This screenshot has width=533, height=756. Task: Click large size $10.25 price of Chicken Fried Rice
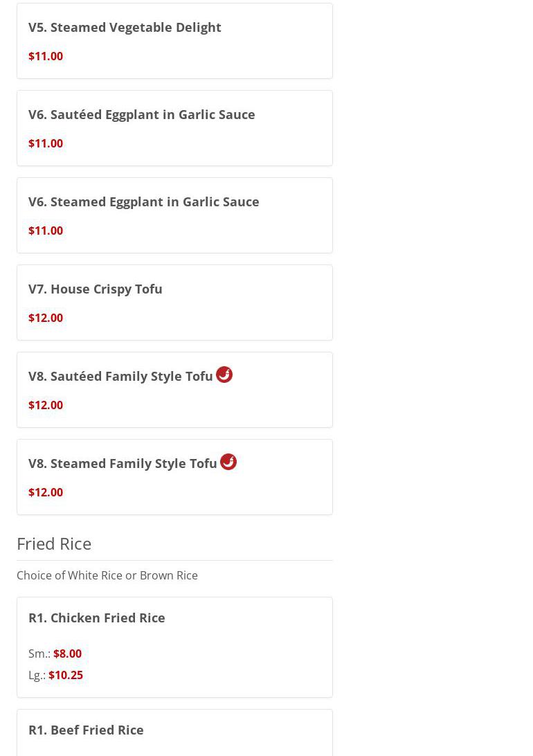66,675
